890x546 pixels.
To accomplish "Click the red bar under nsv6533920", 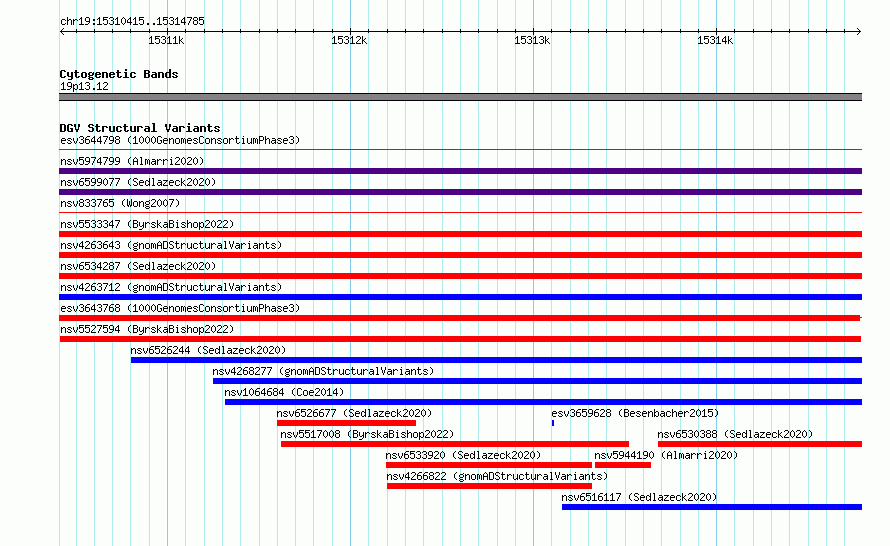I will (x=489, y=465).
